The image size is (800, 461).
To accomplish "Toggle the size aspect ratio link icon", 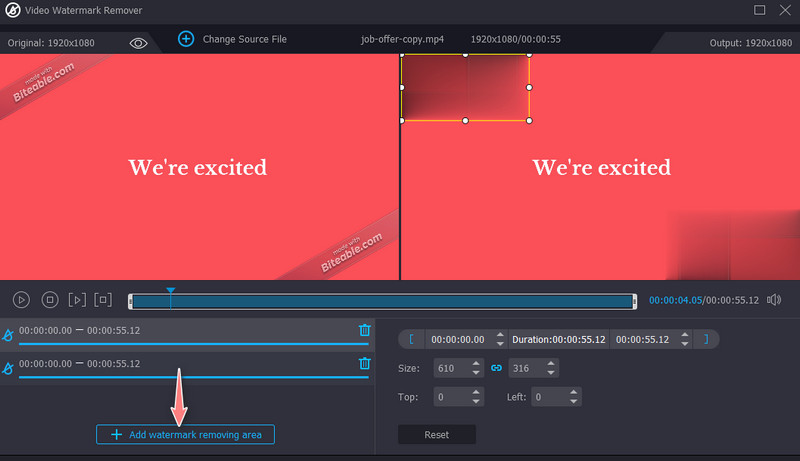I will point(495,368).
